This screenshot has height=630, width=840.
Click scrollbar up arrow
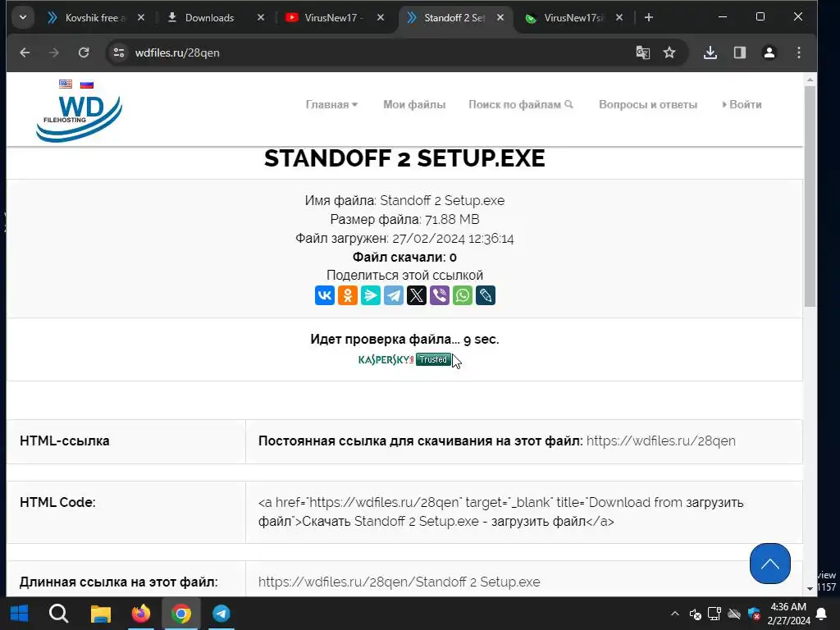click(x=810, y=80)
